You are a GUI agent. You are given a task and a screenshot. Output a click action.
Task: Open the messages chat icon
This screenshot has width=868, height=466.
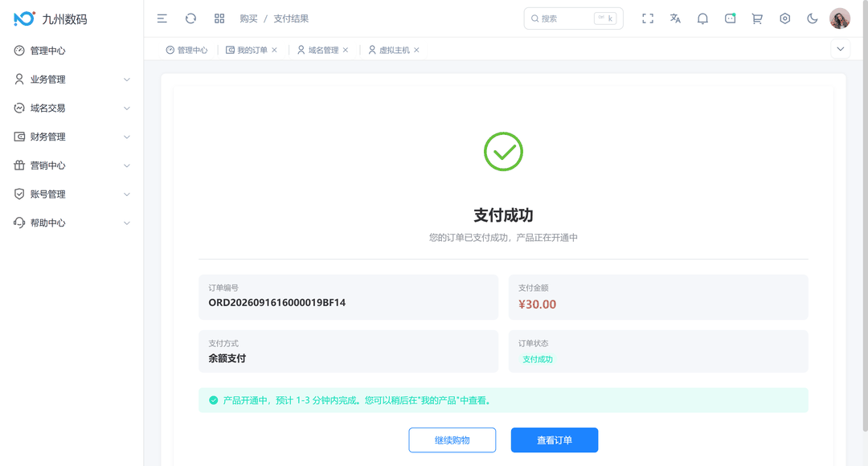click(x=730, y=18)
